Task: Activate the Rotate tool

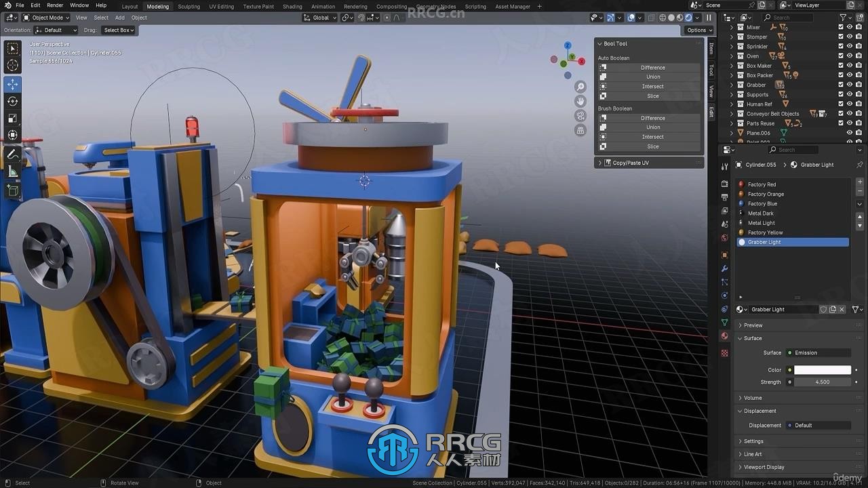Action: click(x=13, y=102)
